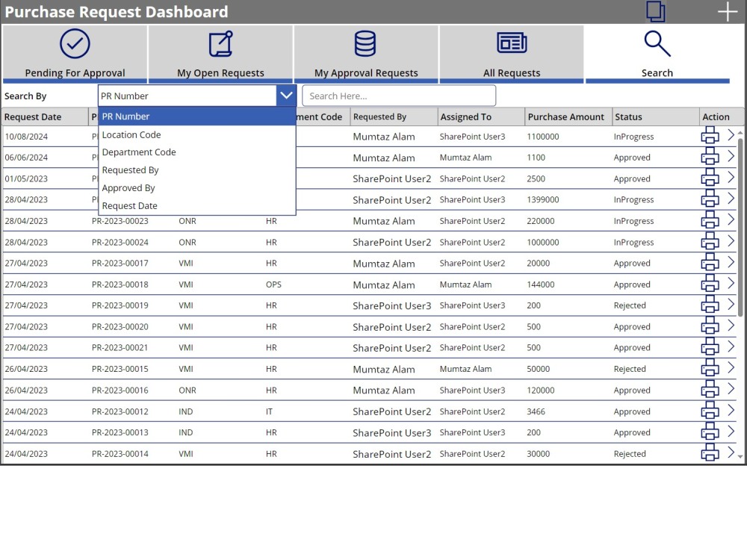Viewport: 747px width, 560px height.
Task: Select the Search tab
Action: pos(657,54)
